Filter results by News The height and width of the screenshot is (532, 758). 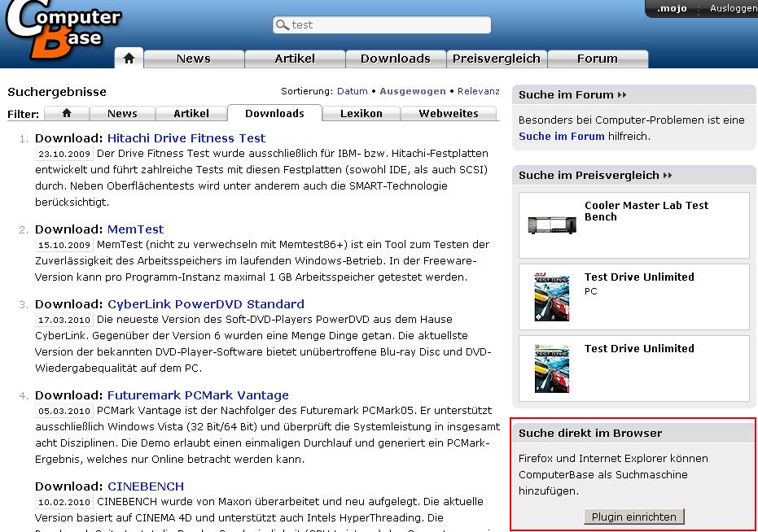coord(122,113)
